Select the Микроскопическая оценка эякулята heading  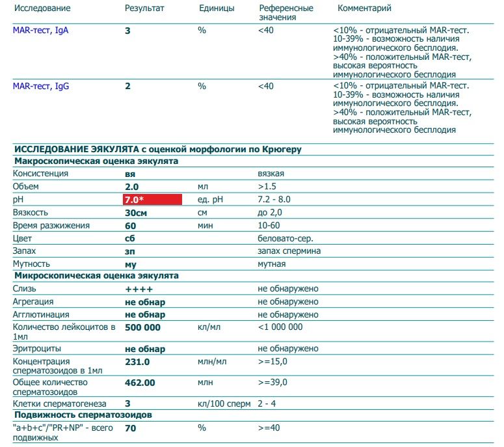[96, 276]
